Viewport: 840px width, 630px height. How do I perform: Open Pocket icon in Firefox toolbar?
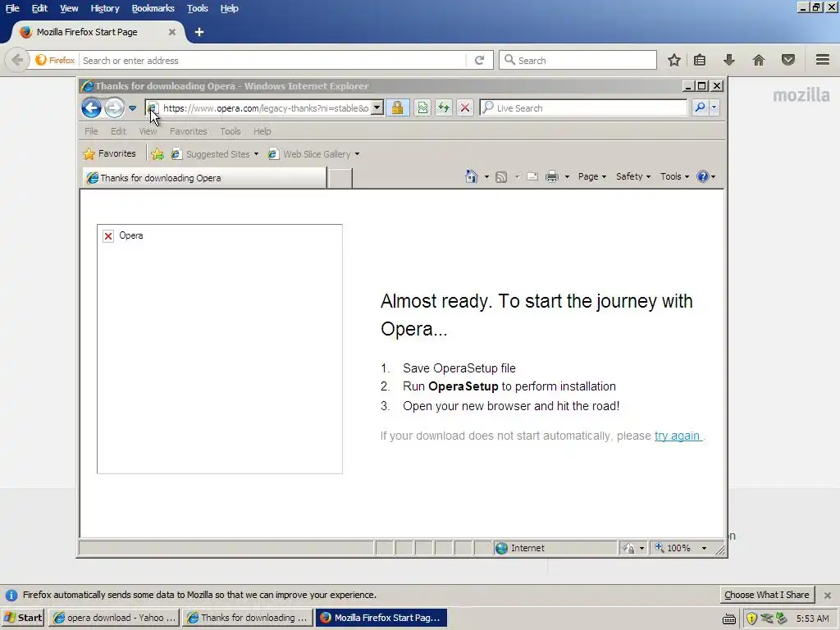788,60
